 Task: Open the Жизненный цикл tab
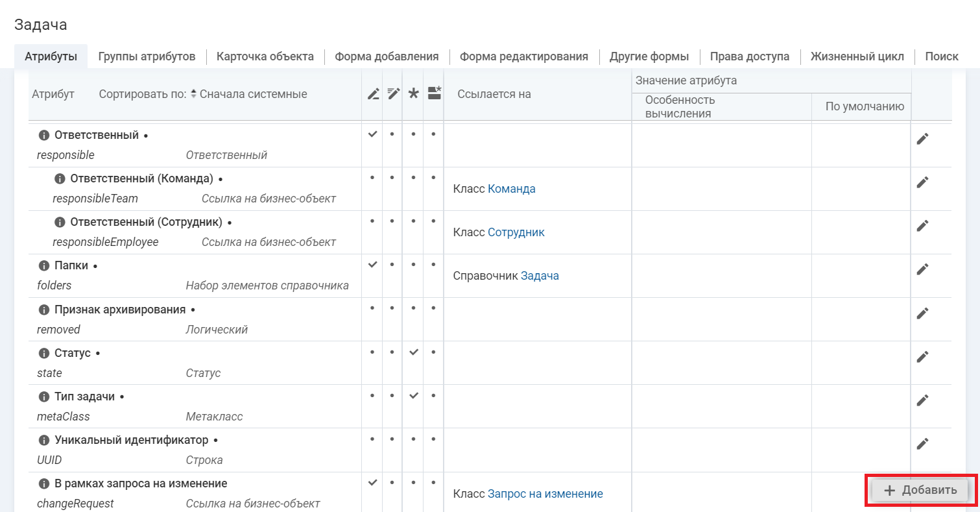click(x=857, y=56)
